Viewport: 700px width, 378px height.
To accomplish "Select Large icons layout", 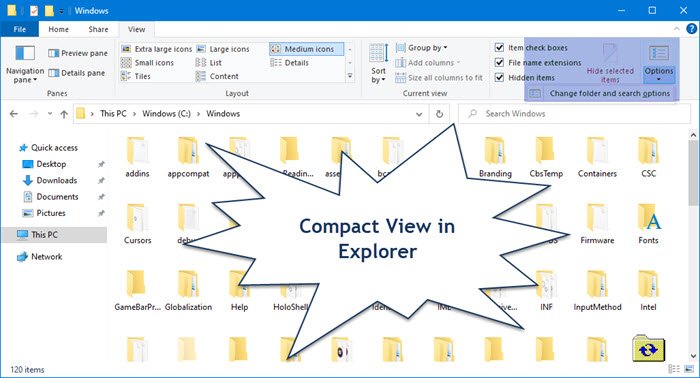I will [223, 49].
